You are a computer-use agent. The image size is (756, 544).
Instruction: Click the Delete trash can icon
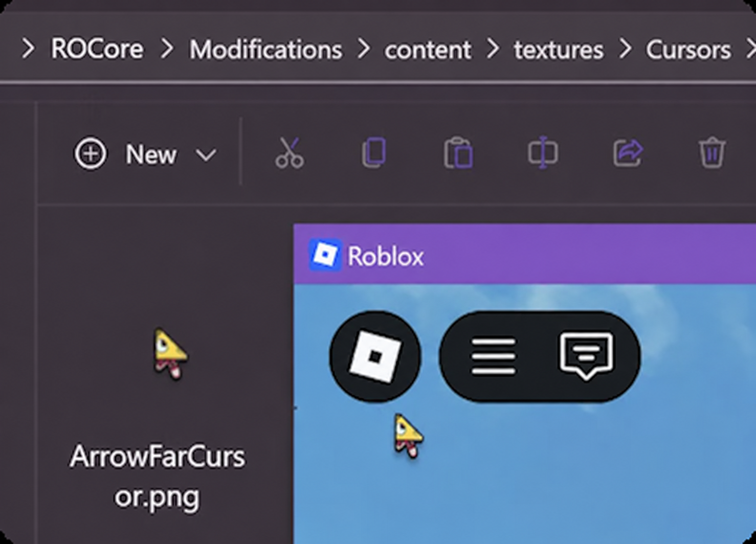pyautogui.click(x=712, y=152)
